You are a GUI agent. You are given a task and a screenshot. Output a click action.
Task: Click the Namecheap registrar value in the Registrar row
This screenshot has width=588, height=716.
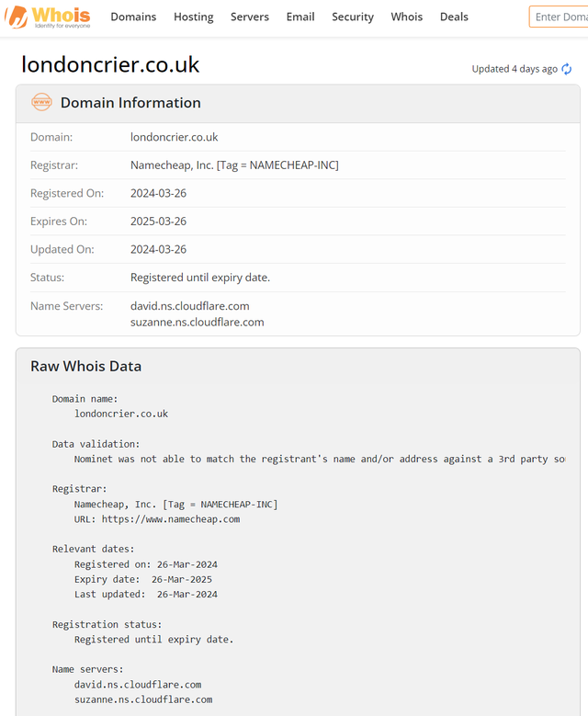pyautogui.click(x=234, y=165)
